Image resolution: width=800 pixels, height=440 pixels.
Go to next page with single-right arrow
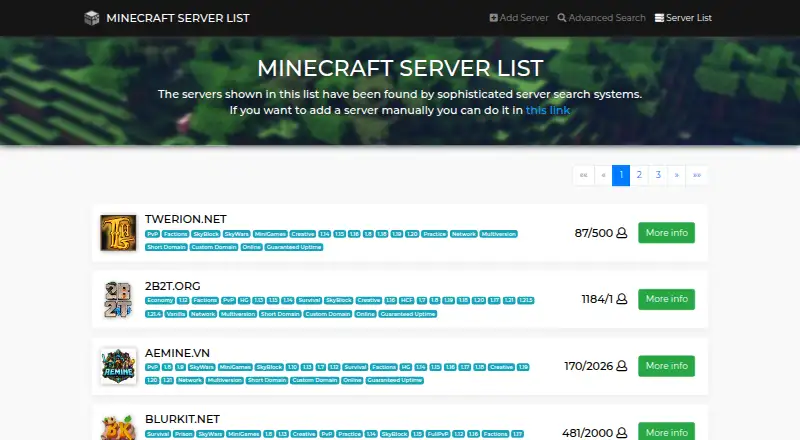[x=677, y=175]
